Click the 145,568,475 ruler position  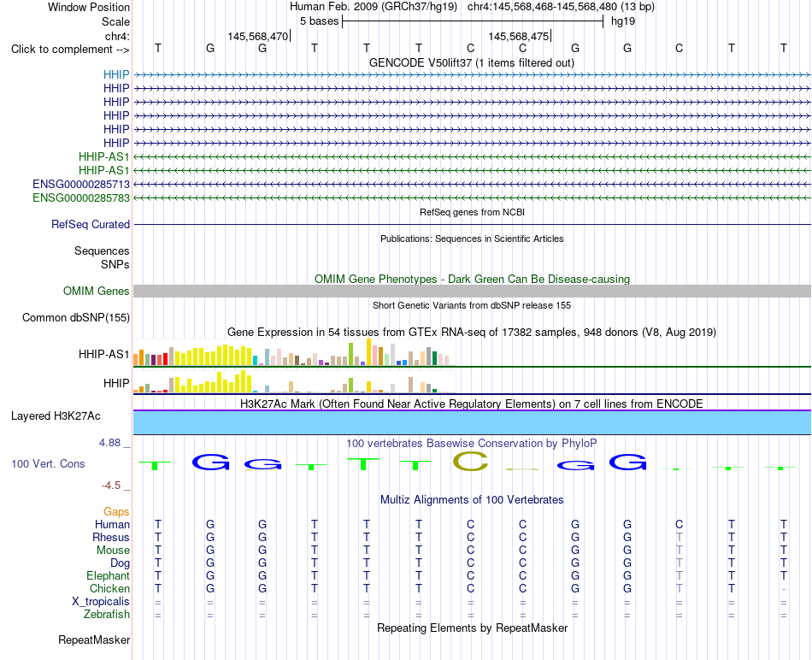pos(518,36)
